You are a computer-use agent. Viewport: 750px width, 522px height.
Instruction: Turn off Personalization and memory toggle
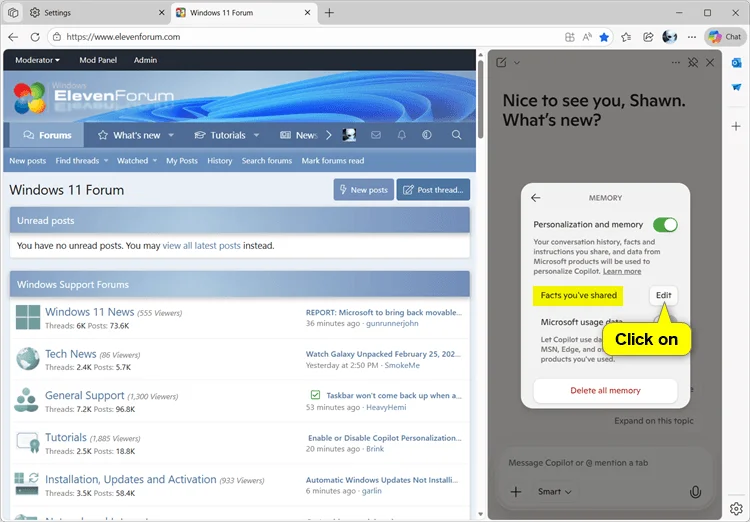(x=665, y=224)
